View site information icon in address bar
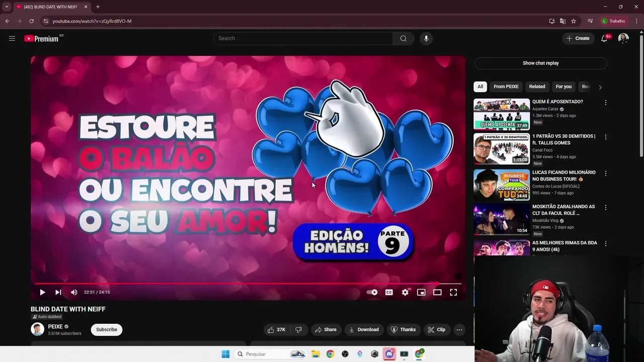Image resolution: width=644 pixels, height=362 pixels. tap(46, 21)
